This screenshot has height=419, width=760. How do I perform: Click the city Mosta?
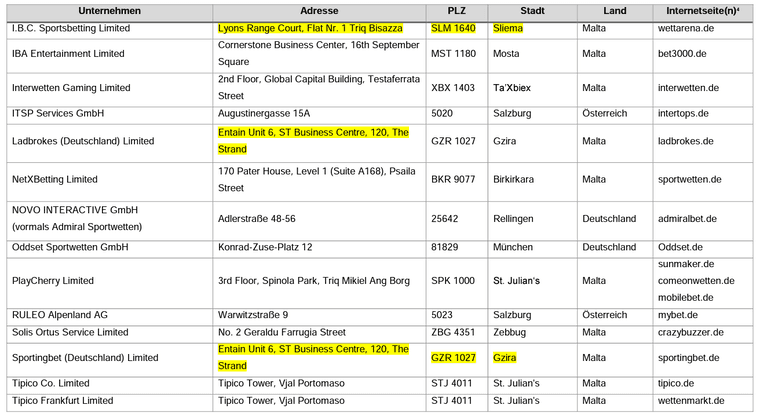pyautogui.click(x=506, y=54)
